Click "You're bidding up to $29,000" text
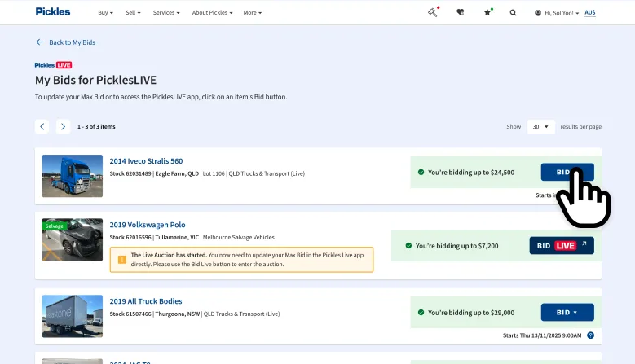The width and height of the screenshot is (635, 364). (x=471, y=312)
